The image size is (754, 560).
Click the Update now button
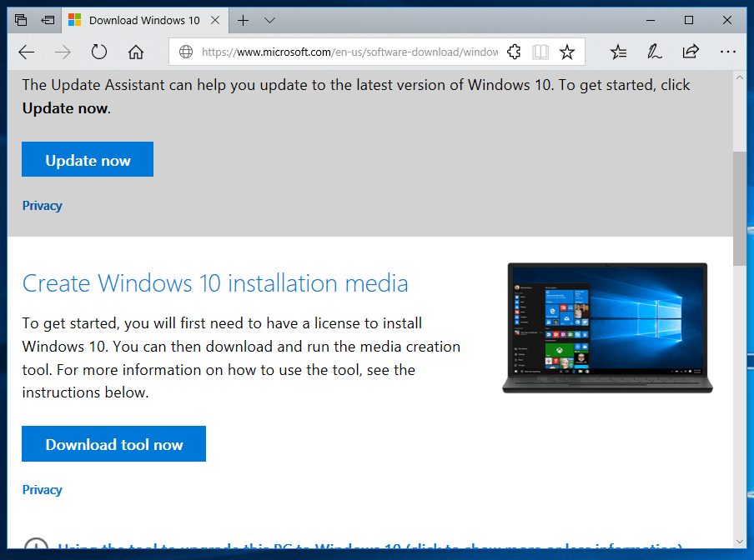(x=88, y=159)
